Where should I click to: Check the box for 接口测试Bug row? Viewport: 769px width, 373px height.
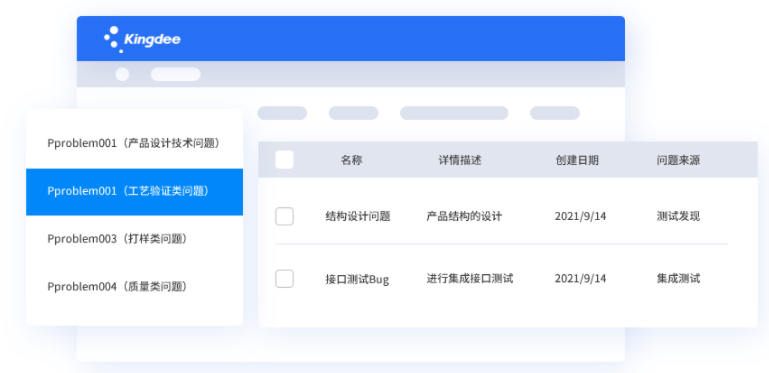[x=284, y=278]
